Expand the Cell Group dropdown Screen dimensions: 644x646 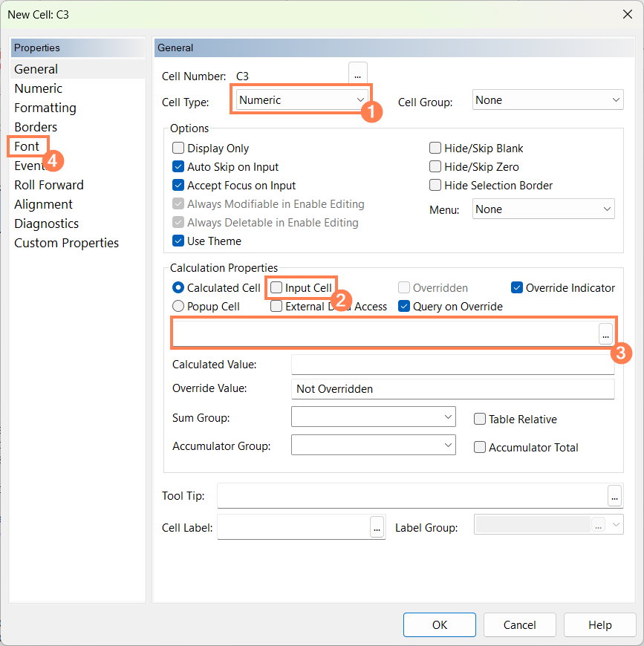tap(547, 100)
